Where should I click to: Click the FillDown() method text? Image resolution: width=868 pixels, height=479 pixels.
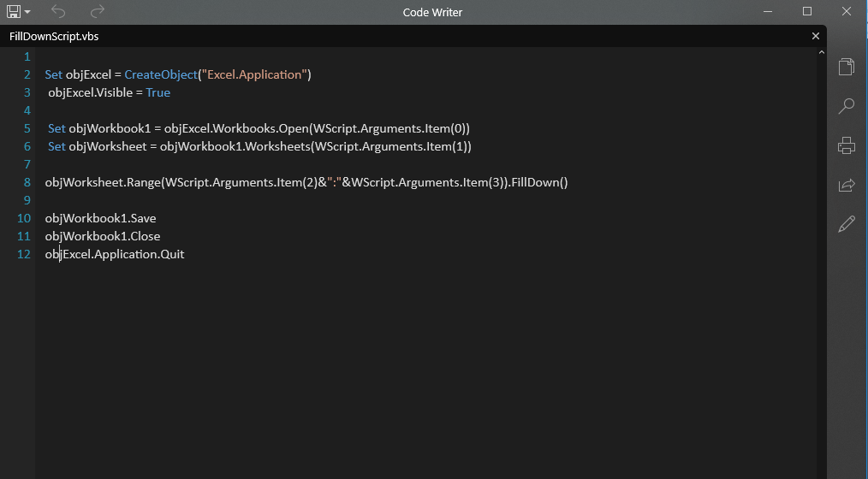540,182
